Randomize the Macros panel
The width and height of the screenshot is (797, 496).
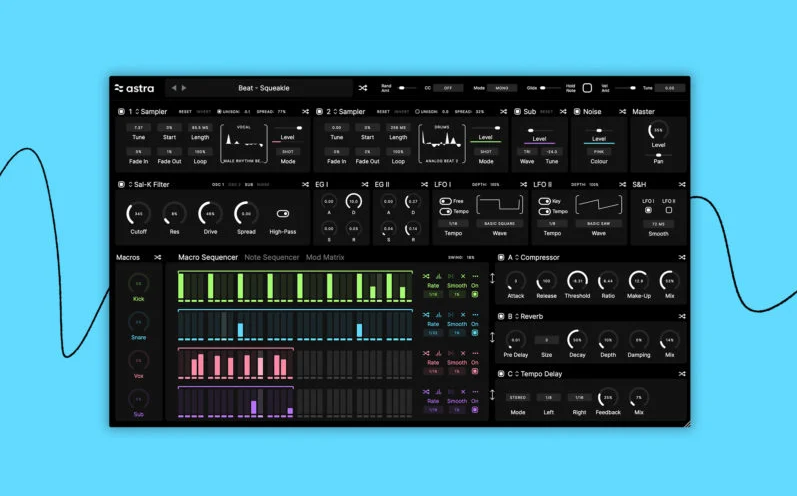click(158, 257)
